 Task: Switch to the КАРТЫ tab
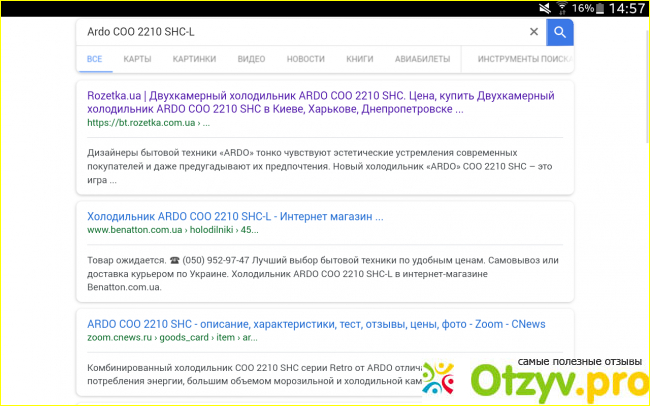(x=137, y=59)
